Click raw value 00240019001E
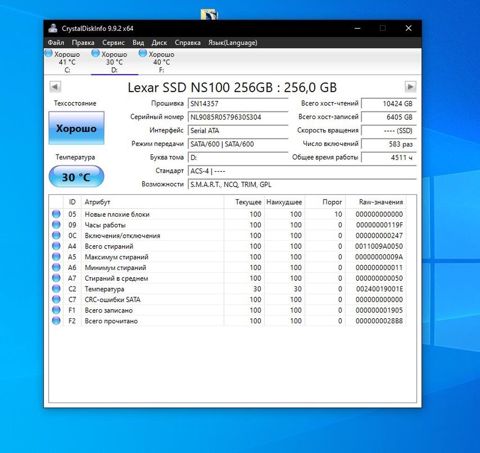 [x=379, y=289]
